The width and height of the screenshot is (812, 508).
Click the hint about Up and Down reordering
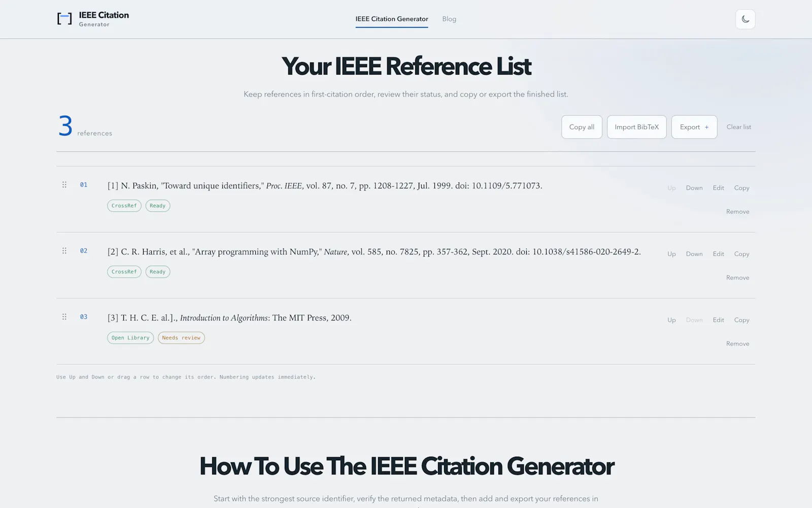[186, 377]
